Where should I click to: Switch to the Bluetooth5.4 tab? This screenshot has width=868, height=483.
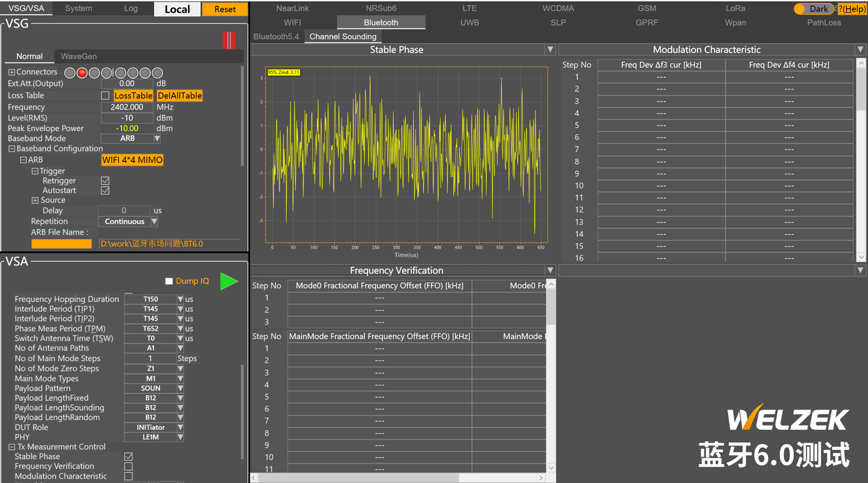point(276,36)
